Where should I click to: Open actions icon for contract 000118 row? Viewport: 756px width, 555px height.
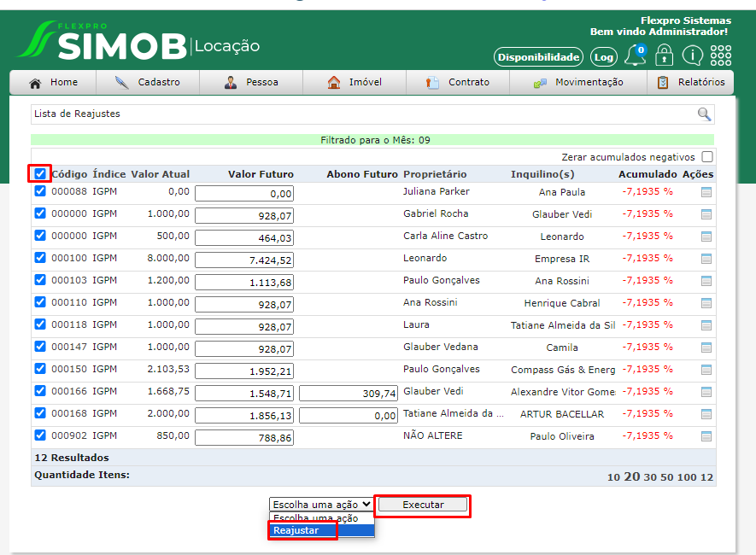pos(706,325)
